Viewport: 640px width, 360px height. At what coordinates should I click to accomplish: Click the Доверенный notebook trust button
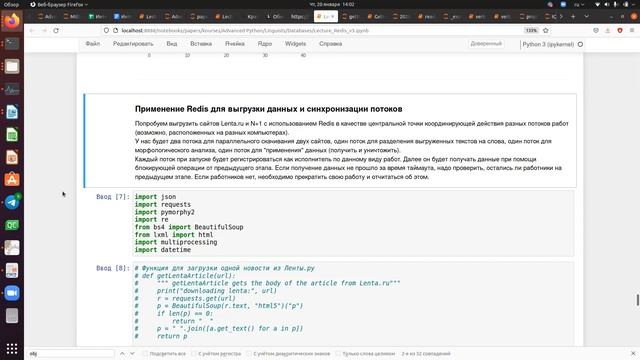[486, 44]
